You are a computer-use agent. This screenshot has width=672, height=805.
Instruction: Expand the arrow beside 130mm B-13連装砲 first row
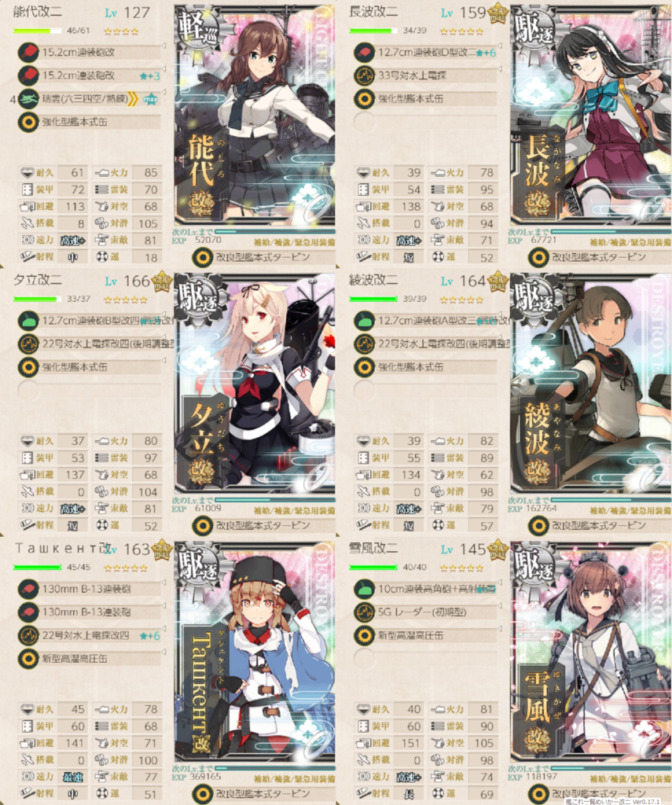click(x=164, y=583)
